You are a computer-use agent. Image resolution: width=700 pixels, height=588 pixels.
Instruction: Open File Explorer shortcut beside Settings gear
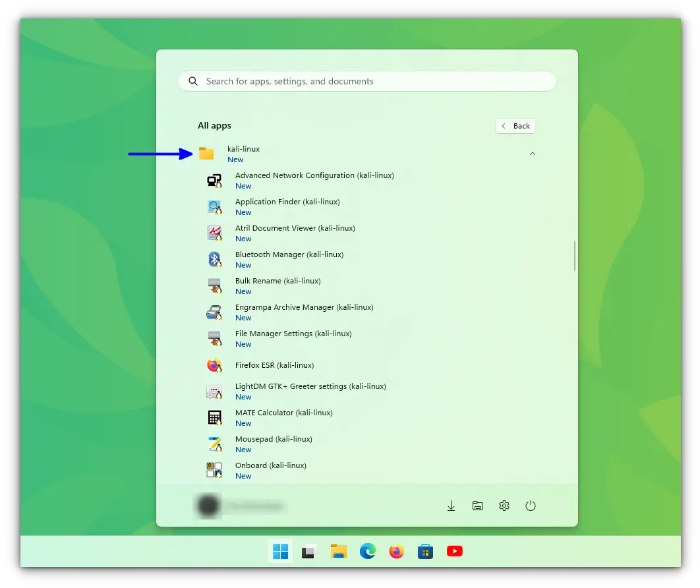[x=478, y=506]
